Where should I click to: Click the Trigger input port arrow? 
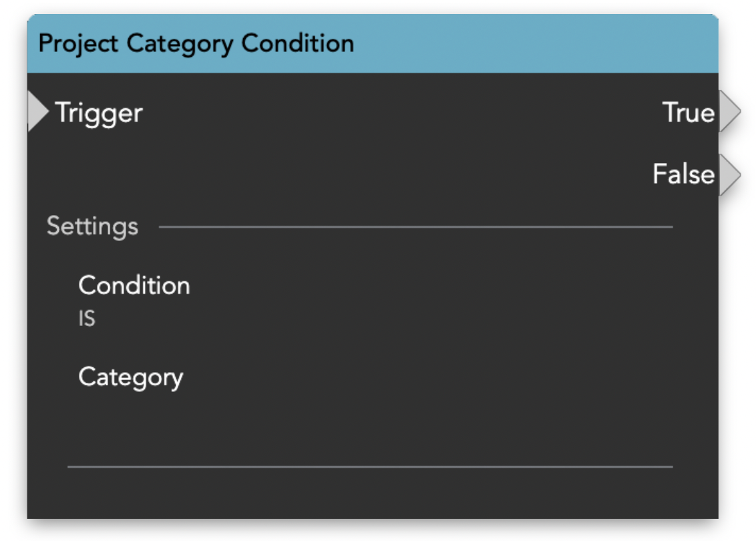37,112
